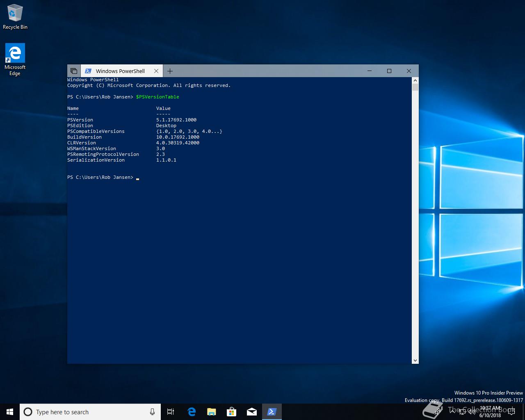Select the Windows PowerShell tab
The image size is (525, 420).
tap(121, 71)
